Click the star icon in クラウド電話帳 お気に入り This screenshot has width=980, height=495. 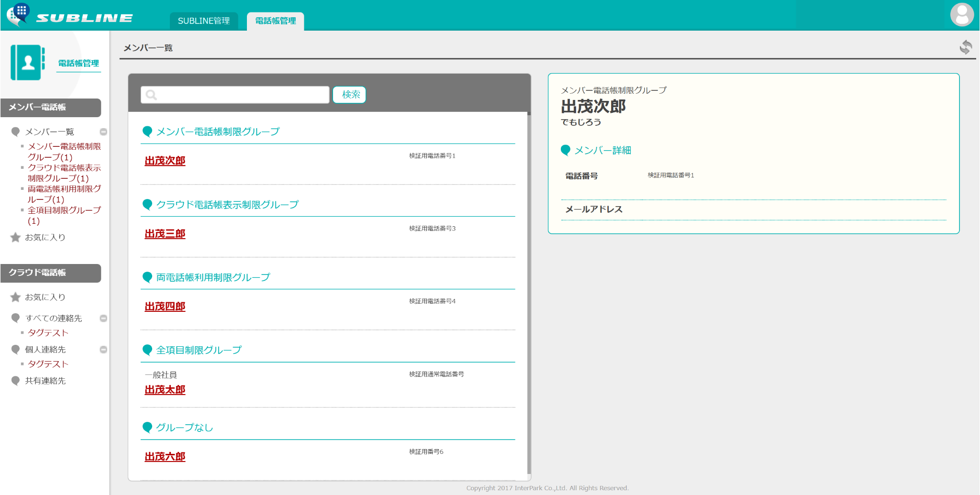tap(15, 297)
